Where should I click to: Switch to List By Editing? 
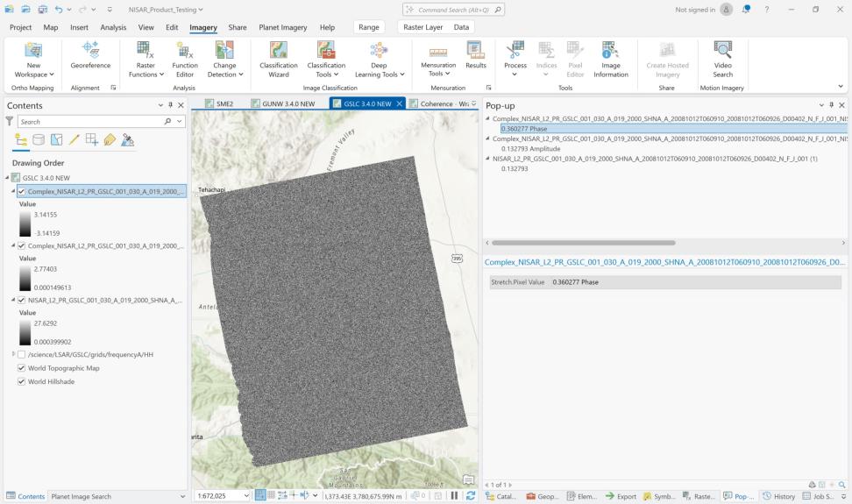75,140
